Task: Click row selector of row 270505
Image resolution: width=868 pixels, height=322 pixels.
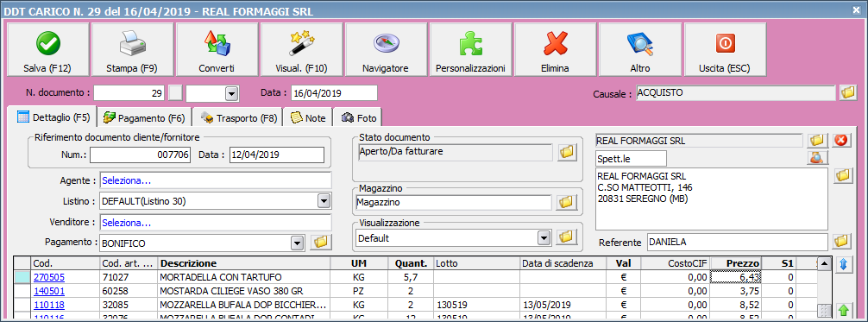Action: click(22, 276)
